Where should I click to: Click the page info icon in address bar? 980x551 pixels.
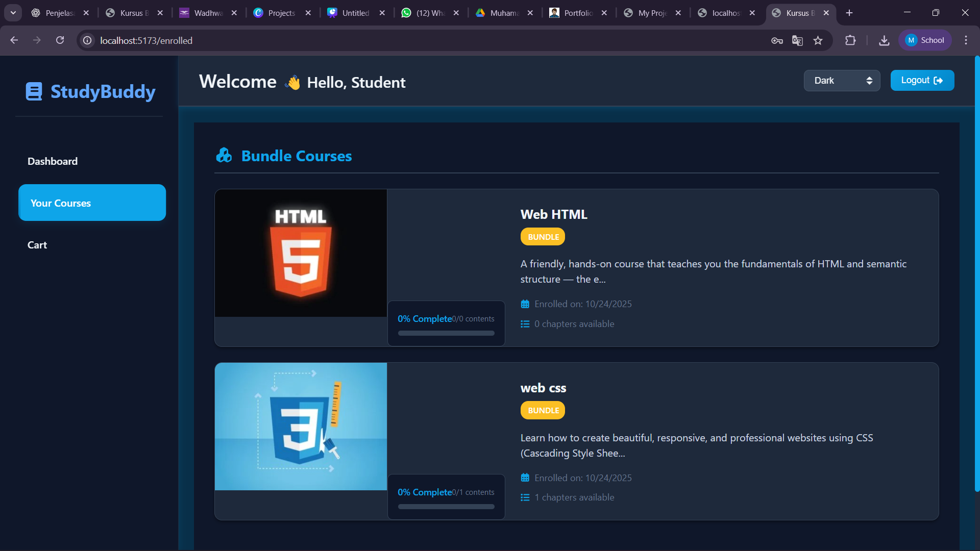tap(87, 40)
